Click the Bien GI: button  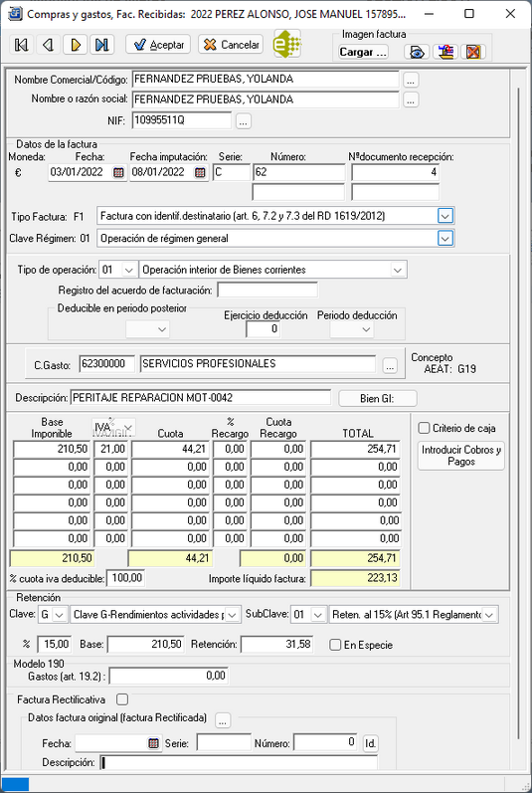[x=378, y=399]
